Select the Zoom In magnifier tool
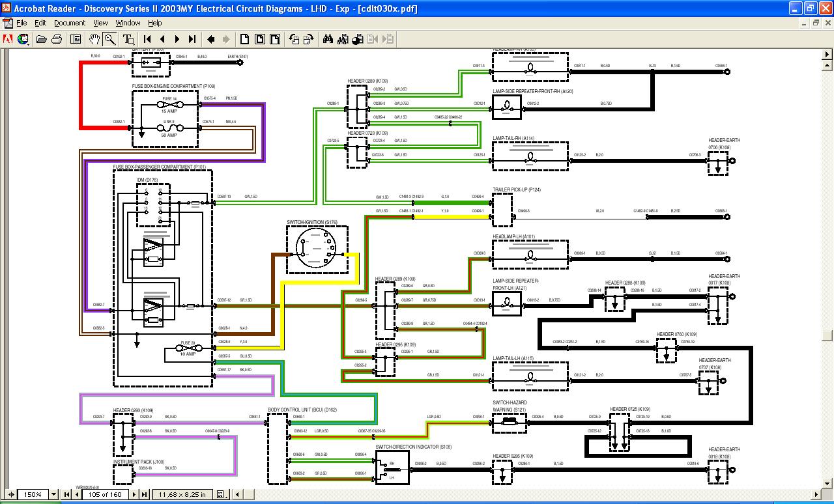 (109, 39)
